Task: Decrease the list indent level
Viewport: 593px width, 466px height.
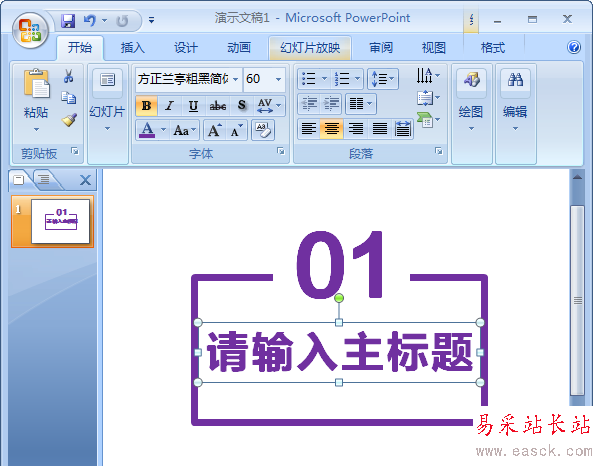Action: click(309, 103)
